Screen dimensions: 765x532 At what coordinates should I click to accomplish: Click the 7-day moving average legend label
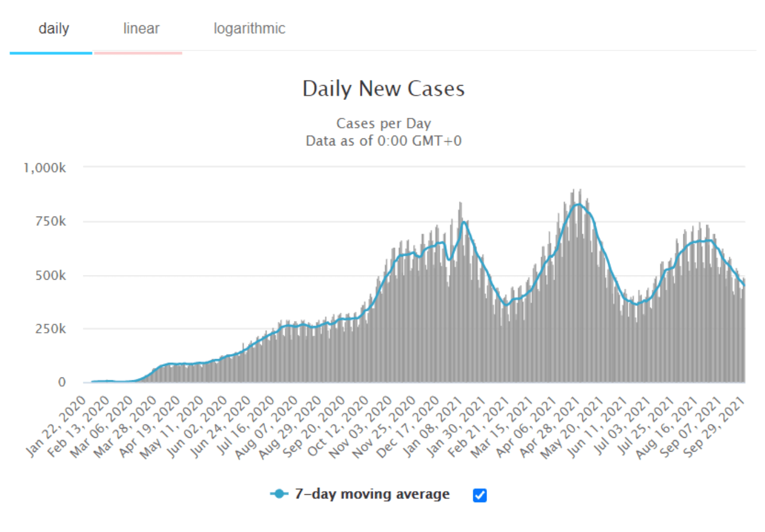click(x=372, y=494)
